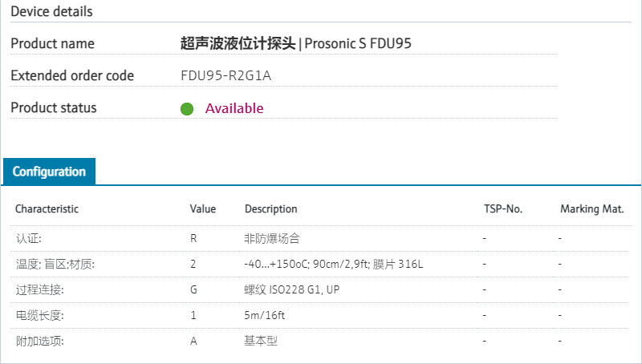Click the Available product status link
642x364 pixels.
pos(234,108)
